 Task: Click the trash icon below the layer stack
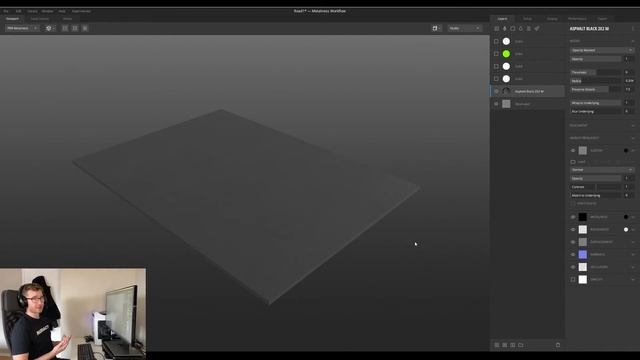click(x=558, y=345)
